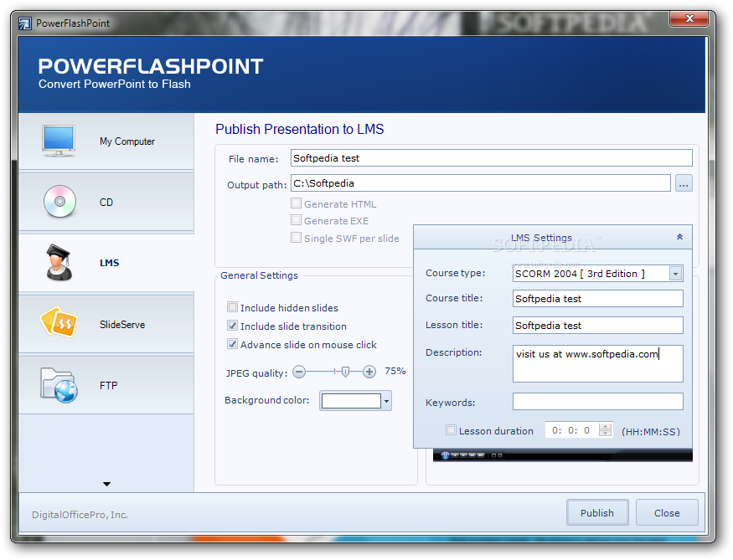The height and width of the screenshot is (560, 733).
Task: Enable Lesson duration checkbox
Action: coord(452,430)
